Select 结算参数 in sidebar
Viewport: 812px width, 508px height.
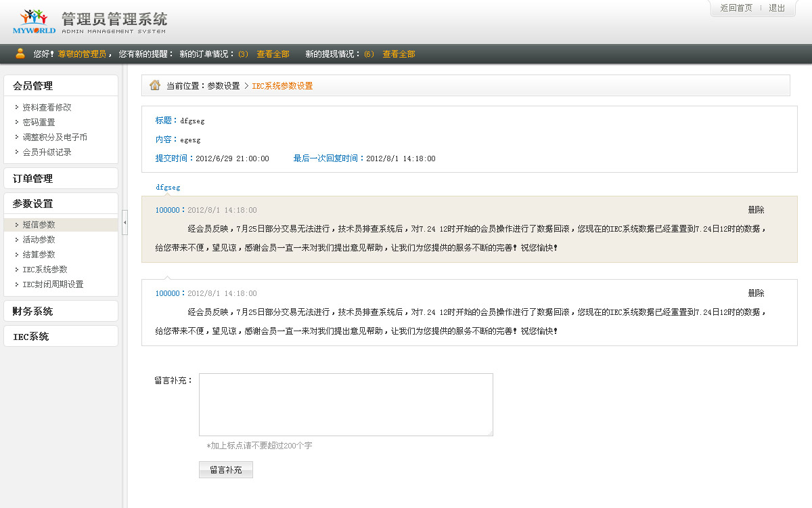pos(39,255)
